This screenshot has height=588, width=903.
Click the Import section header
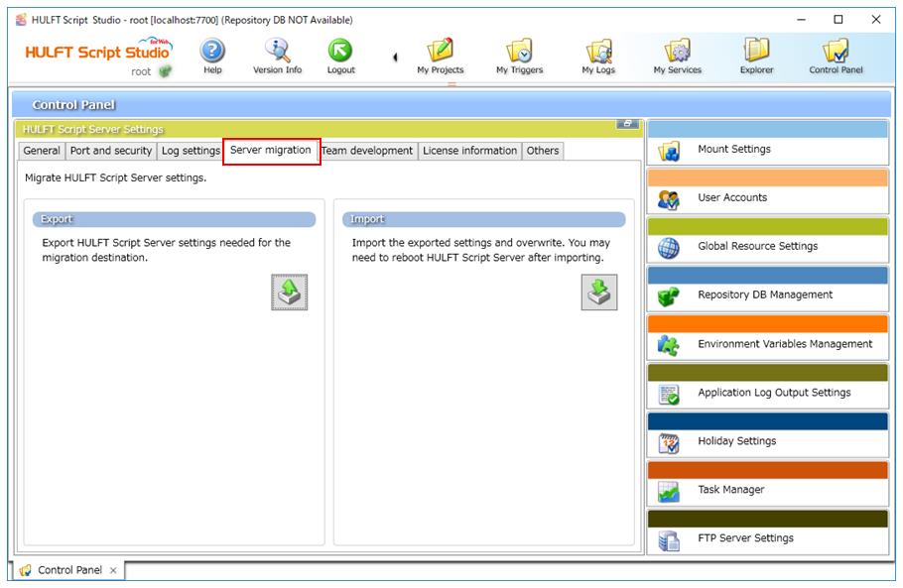484,219
